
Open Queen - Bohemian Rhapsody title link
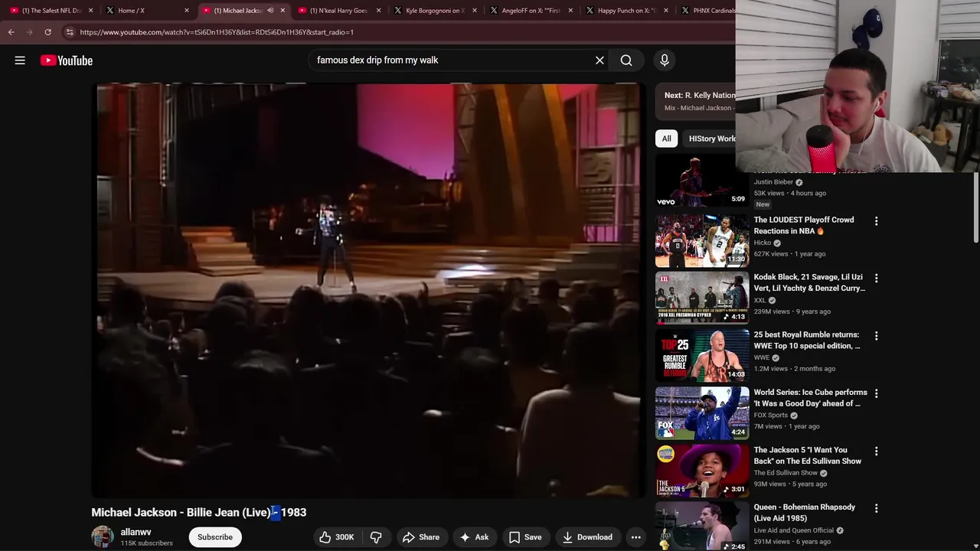pos(804,513)
